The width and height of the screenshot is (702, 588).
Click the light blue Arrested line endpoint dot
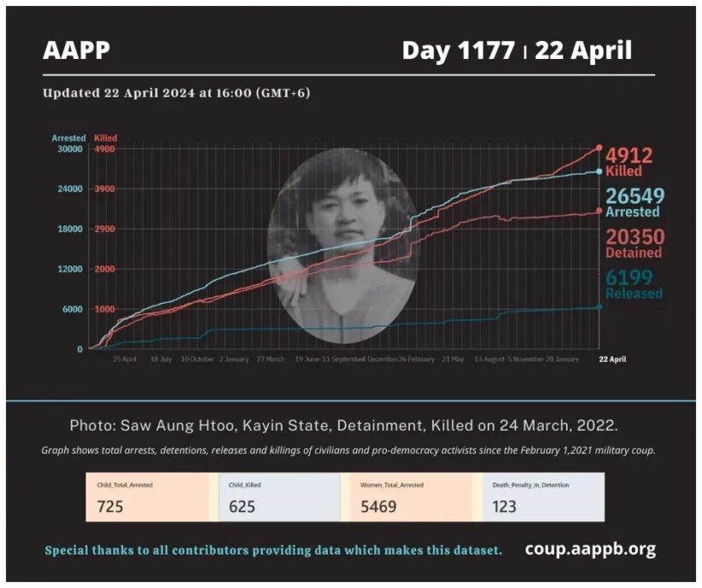click(598, 172)
